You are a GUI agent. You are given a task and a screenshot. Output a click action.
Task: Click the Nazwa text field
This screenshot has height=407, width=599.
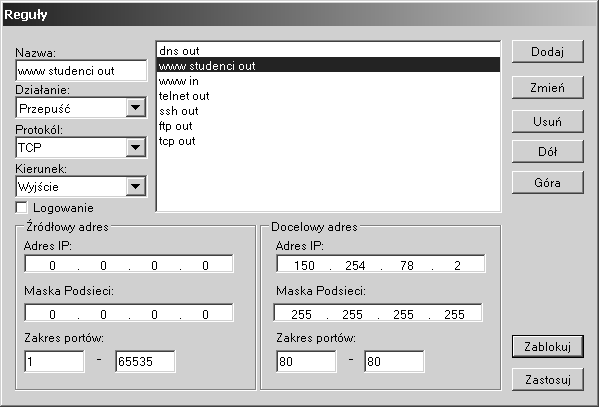click(x=81, y=70)
